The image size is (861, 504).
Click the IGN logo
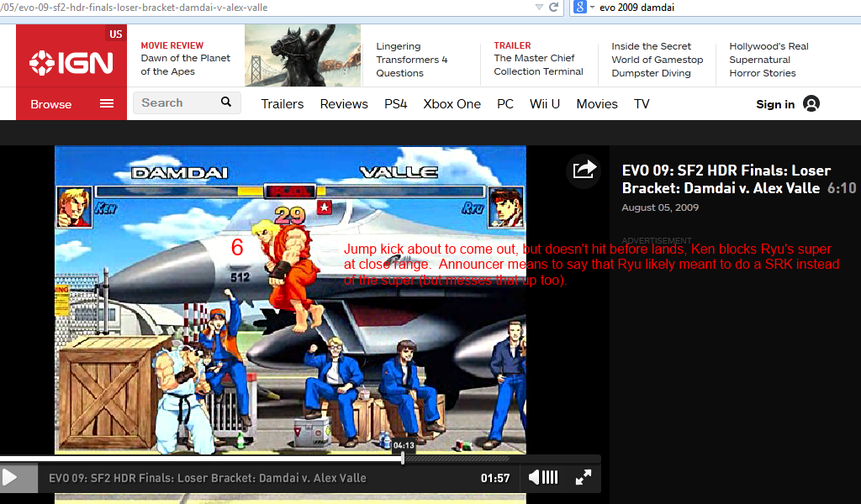[x=71, y=62]
